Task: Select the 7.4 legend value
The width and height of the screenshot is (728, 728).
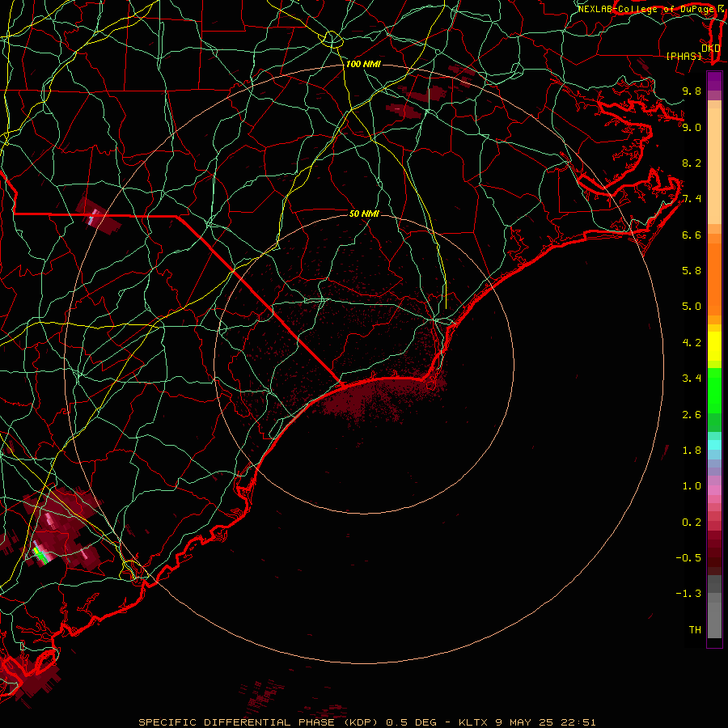Action: 692,199
